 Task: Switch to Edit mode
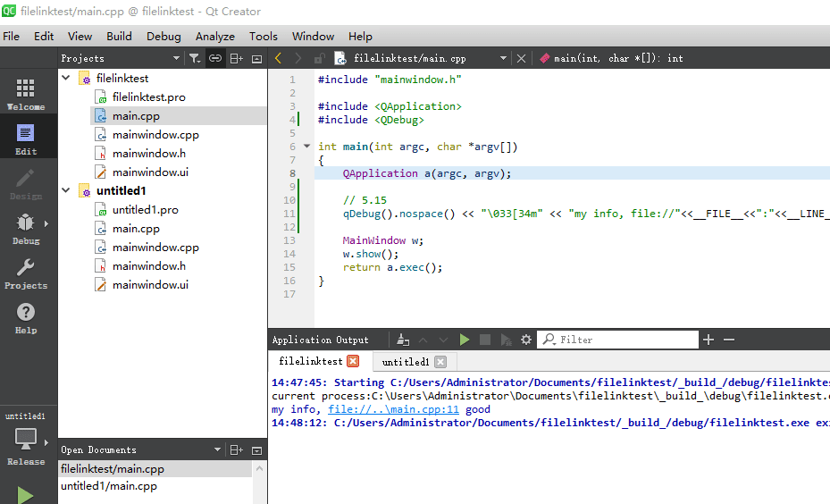coord(25,139)
